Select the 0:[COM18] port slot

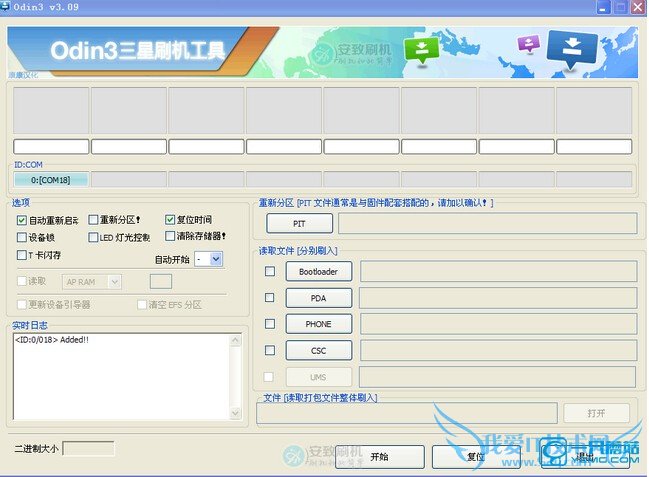[50, 180]
